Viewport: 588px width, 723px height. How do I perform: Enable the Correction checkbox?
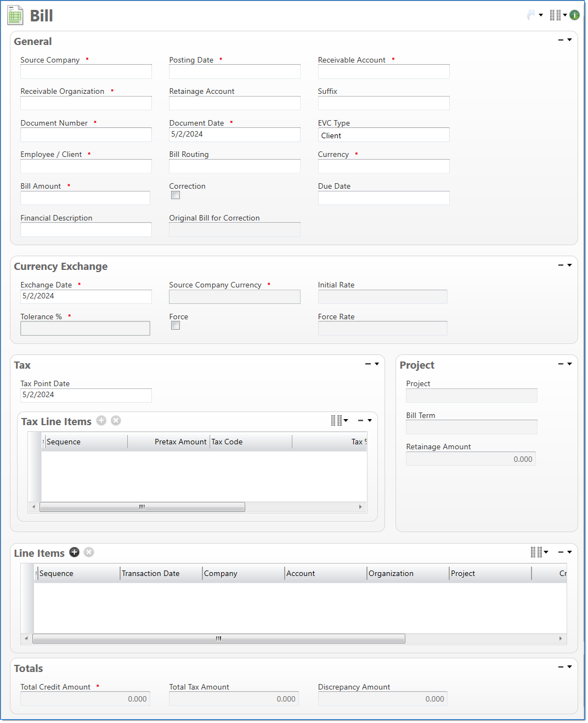(176, 195)
